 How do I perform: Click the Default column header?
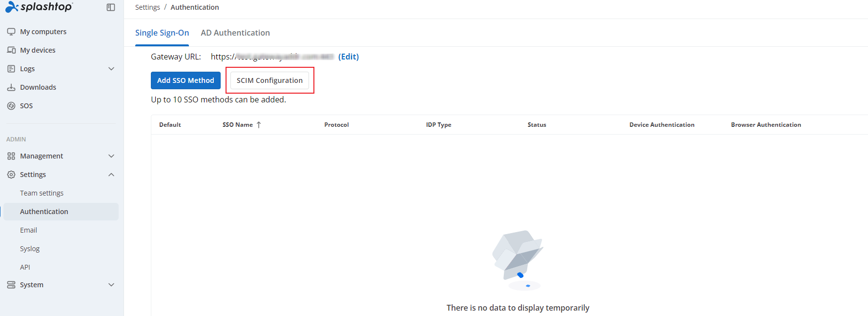(x=170, y=125)
